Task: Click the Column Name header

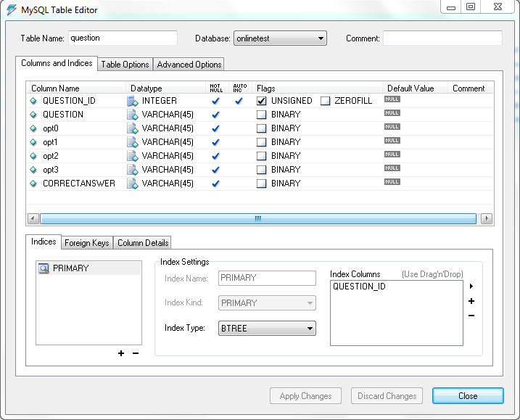Action: (55, 88)
